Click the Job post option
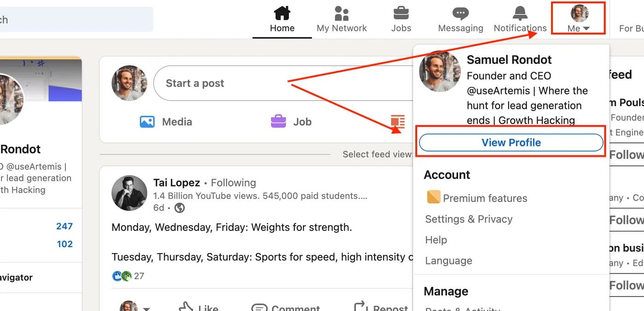 [291, 122]
